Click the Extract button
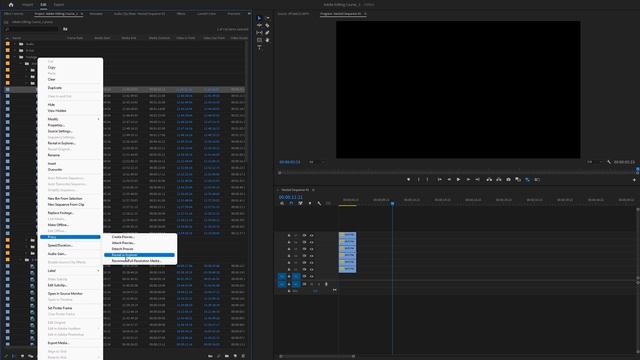 point(499,180)
